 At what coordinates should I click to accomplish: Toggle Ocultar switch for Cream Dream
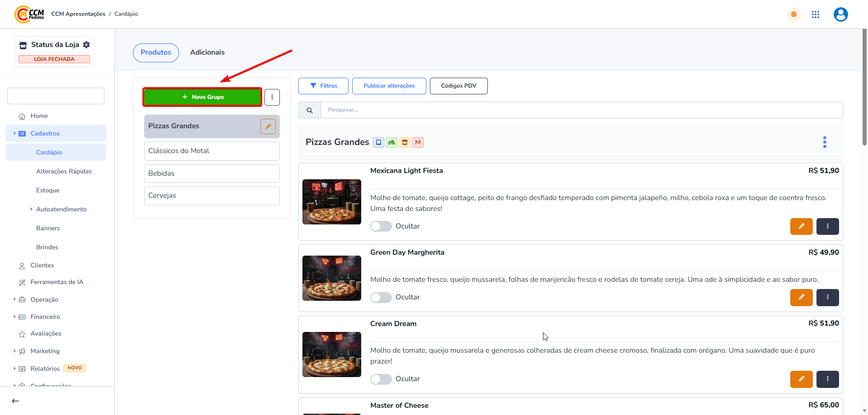[x=381, y=379]
